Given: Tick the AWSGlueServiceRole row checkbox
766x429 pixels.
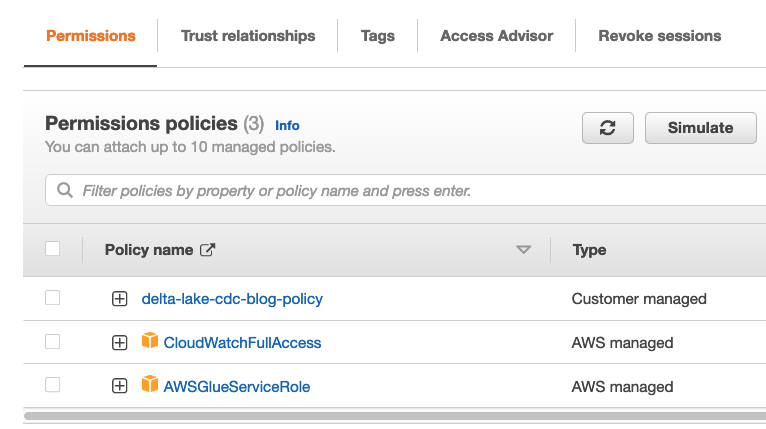Looking at the screenshot, I should click(53, 386).
